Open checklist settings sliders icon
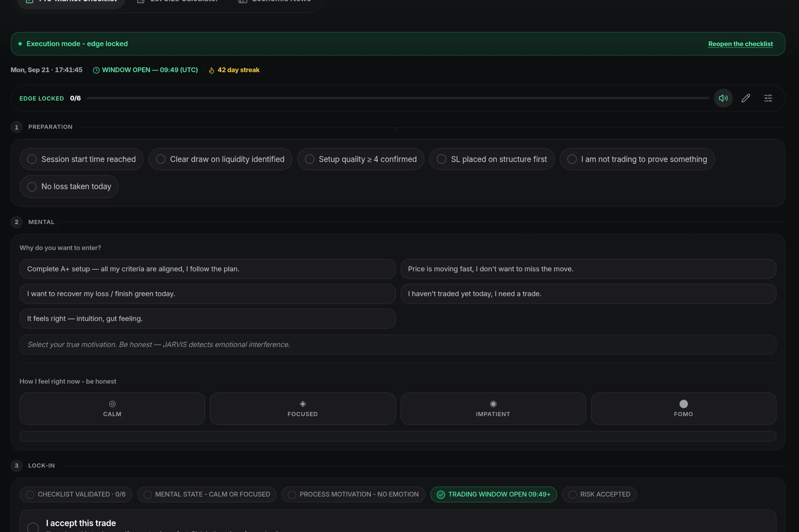This screenshot has width=799, height=532. (768, 98)
